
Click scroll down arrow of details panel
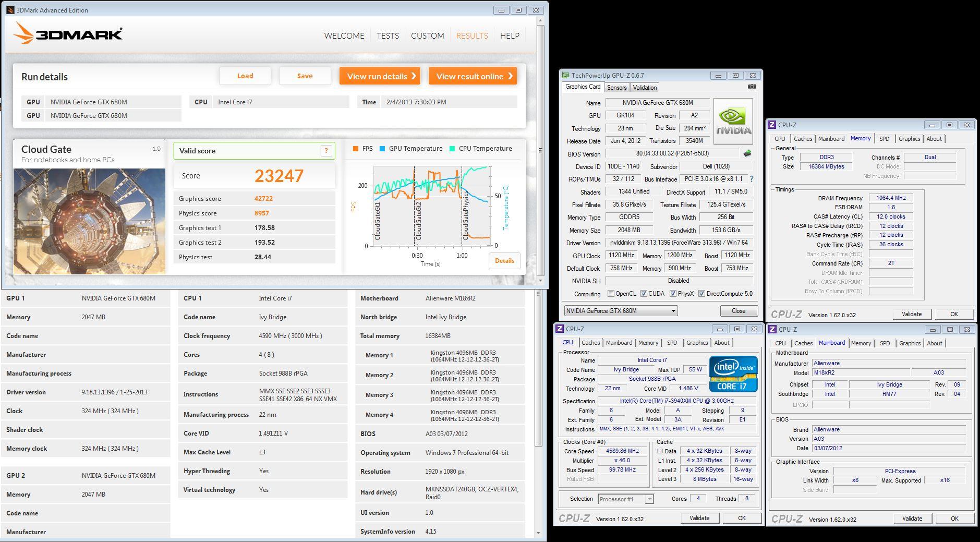coord(539,533)
